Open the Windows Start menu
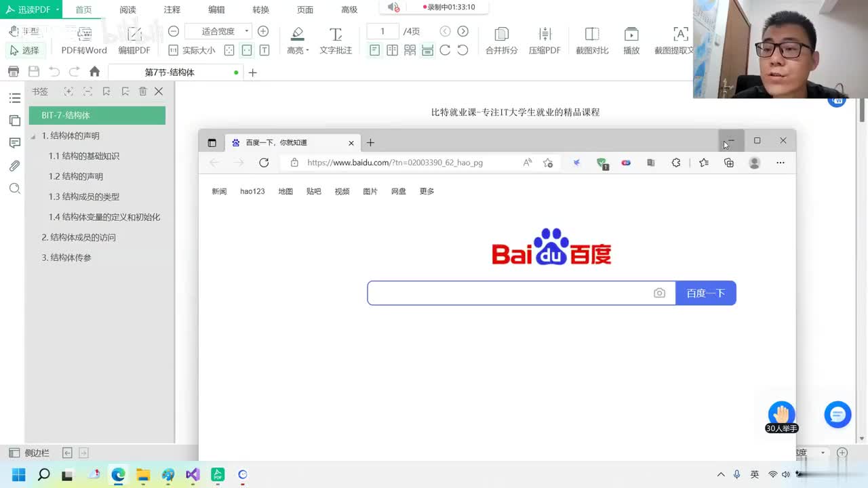Image resolution: width=868 pixels, height=488 pixels. [x=18, y=474]
